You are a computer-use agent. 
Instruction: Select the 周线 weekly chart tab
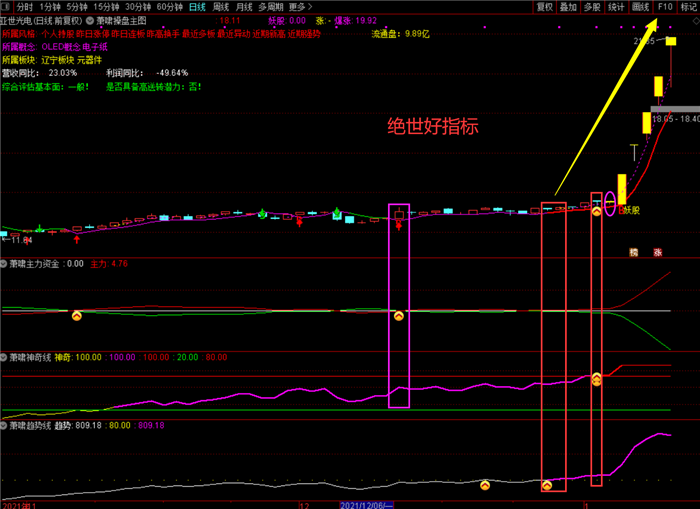(x=221, y=7)
